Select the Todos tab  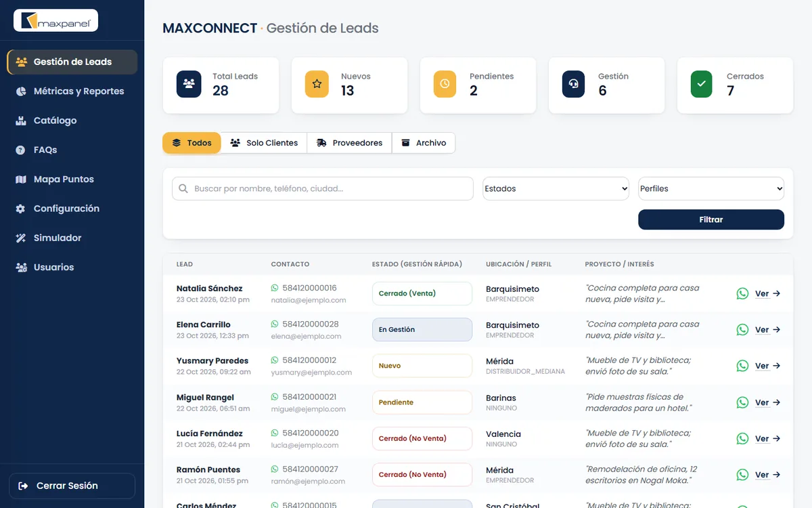tap(191, 143)
